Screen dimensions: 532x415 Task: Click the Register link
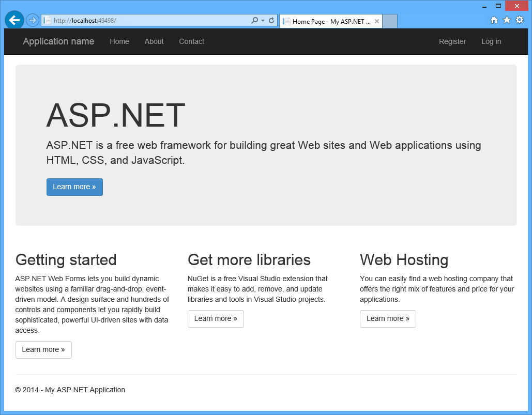452,41
